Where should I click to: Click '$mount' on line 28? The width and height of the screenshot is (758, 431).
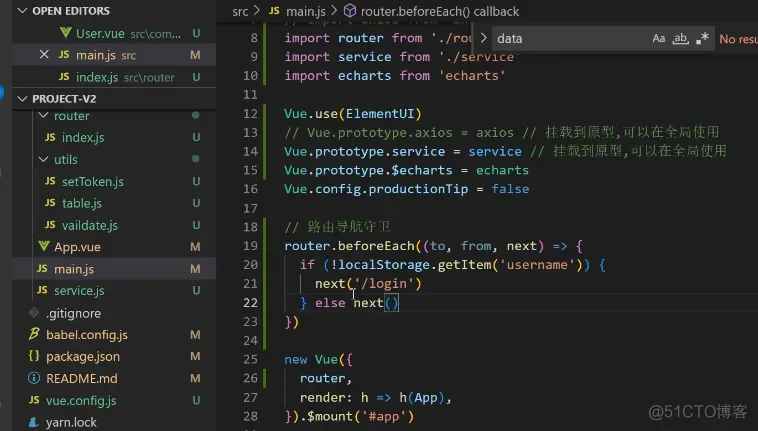(x=330, y=417)
